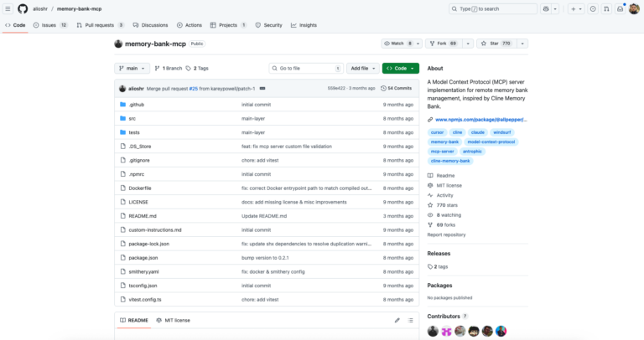Open Copilot chat icon in header

[x=545, y=8]
